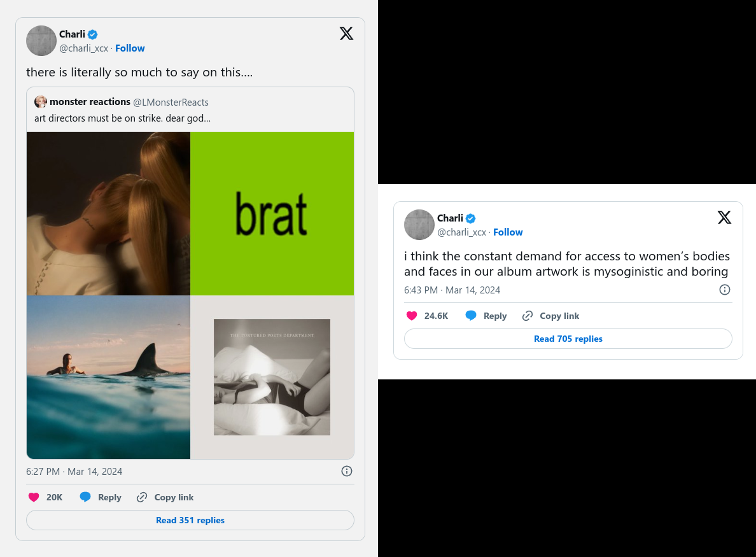Open the shark fin ocean image
Viewport: 756px width, 557px height.
(x=108, y=377)
